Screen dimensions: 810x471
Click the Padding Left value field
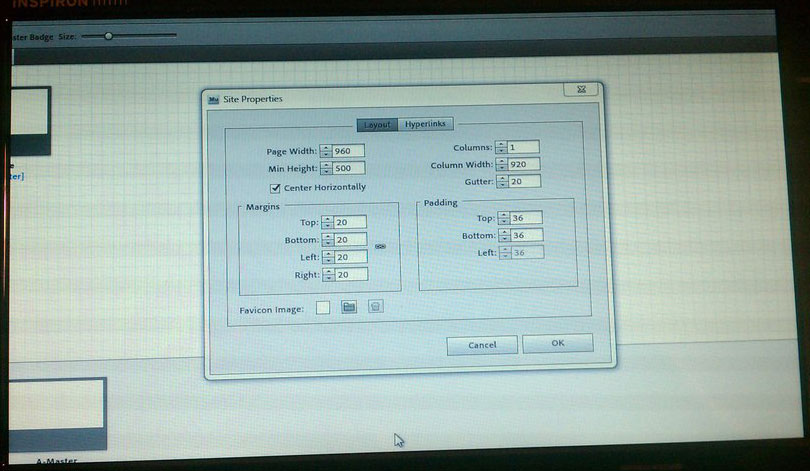(528, 253)
